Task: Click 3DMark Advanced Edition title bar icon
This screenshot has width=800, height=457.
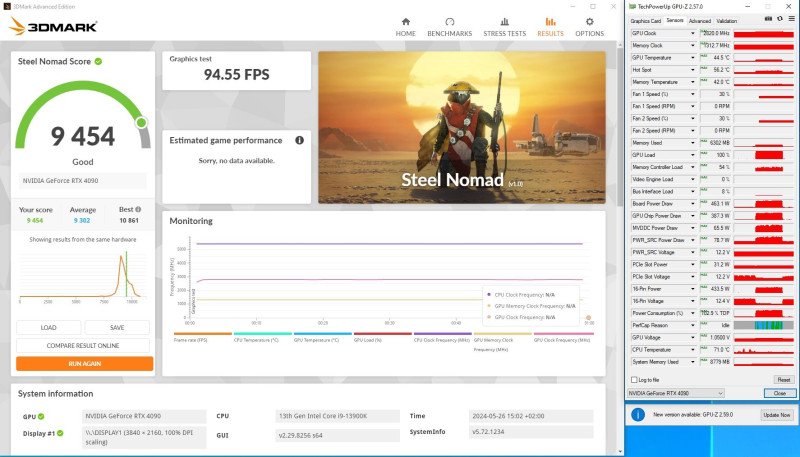Action: tap(7, 7)
